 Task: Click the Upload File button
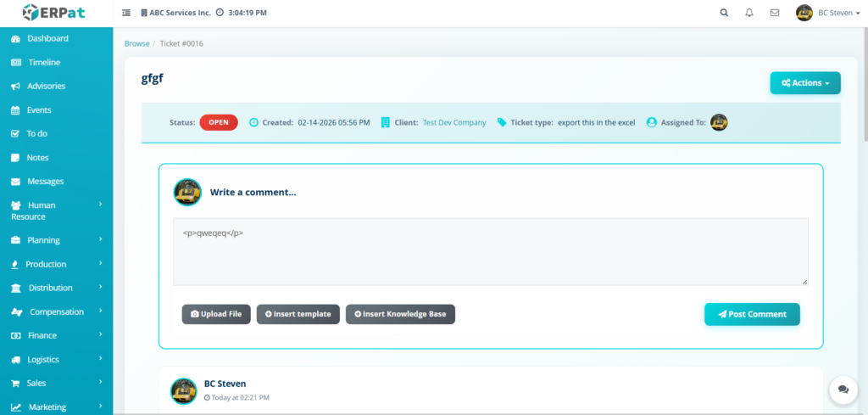[216, 314]
